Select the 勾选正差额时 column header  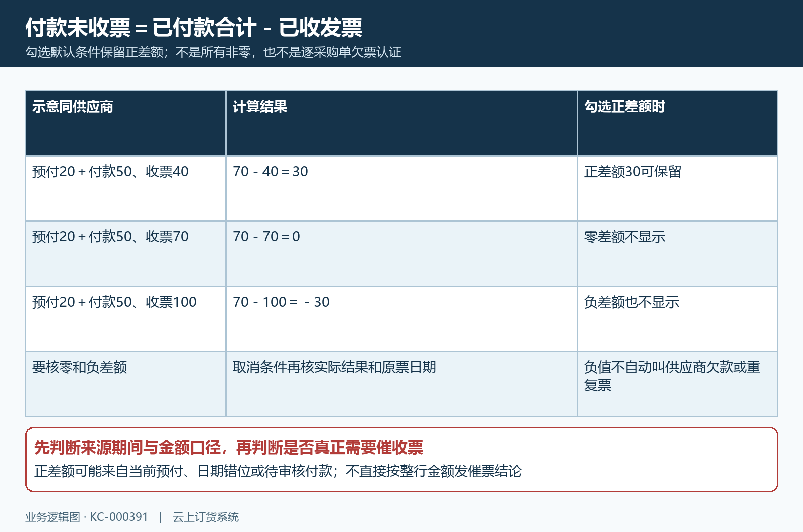(678, 123)
